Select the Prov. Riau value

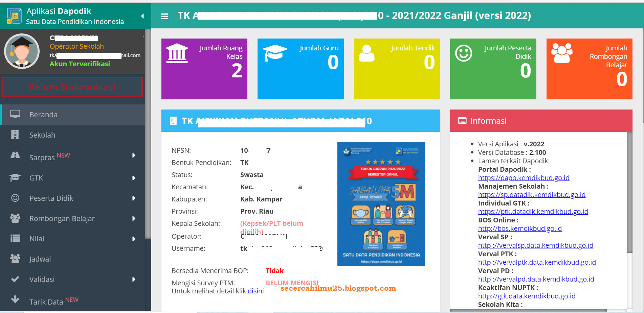257,211
